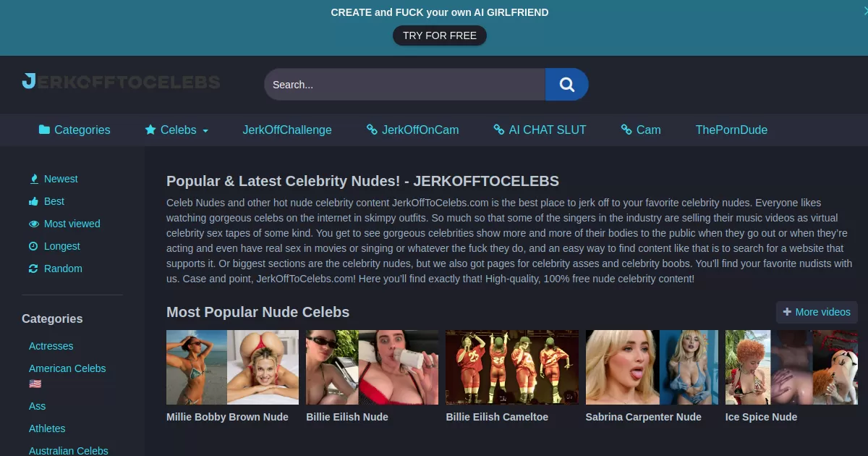868x456 pixels.
Task: Open the Cam external link
Action: coord(641,130)
